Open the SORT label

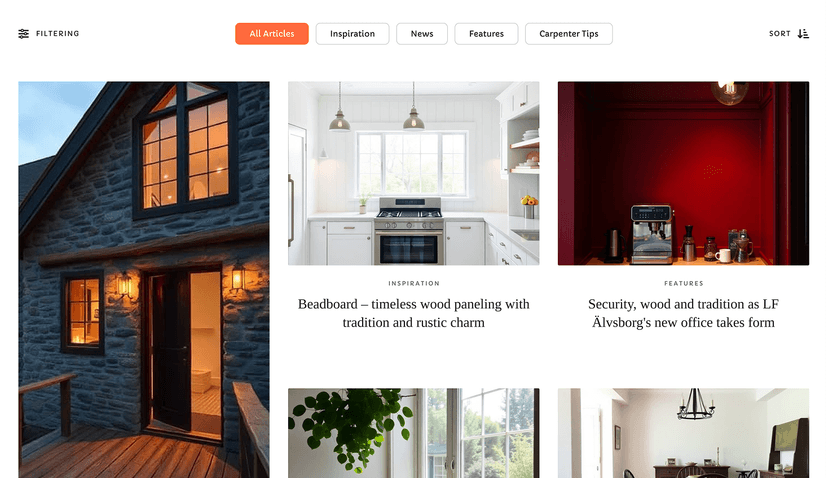tap(779, 34)
